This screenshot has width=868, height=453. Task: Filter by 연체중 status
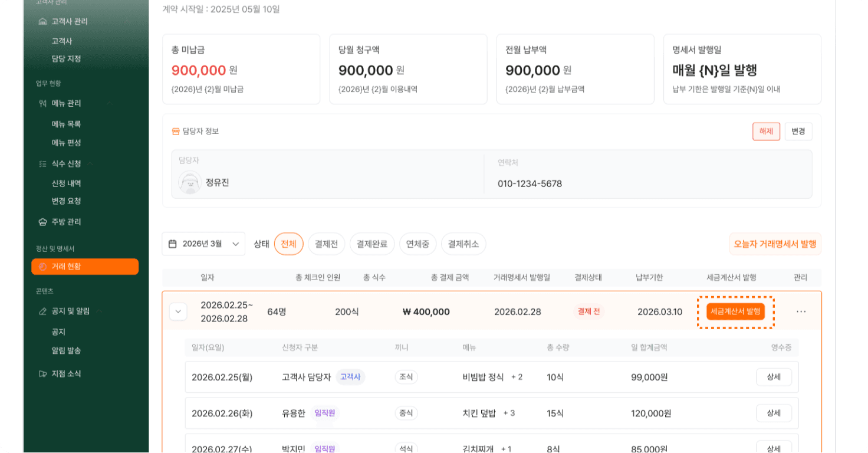418,244
